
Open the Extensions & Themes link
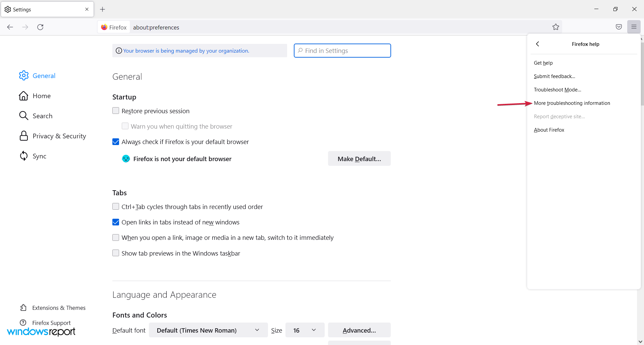pyautogui.click(x=59, y=308)
